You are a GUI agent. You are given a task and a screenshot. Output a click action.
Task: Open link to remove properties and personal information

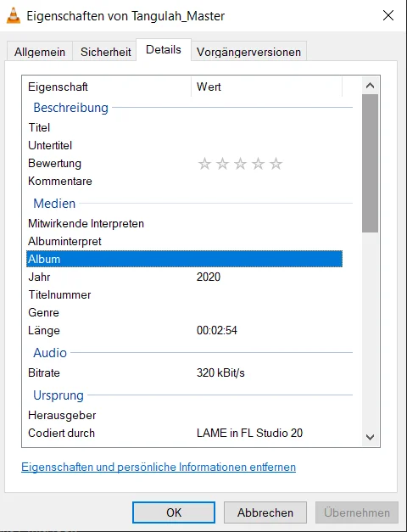point(159,467)
